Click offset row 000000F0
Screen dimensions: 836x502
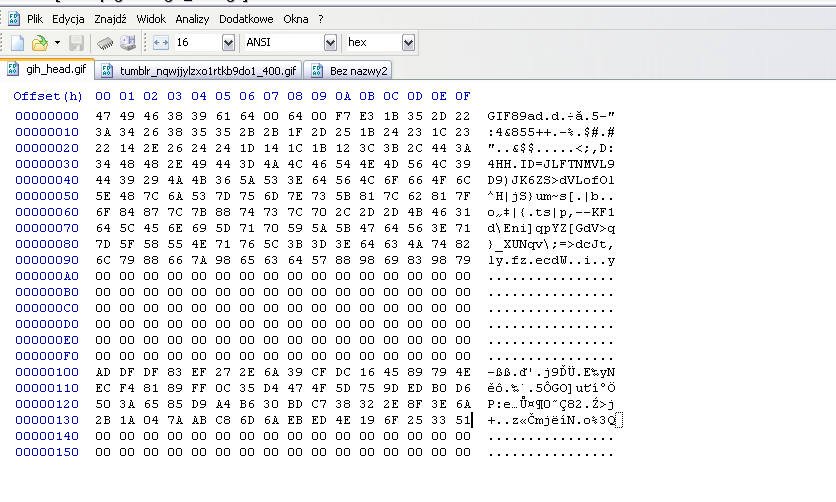[x=47, y=356]
